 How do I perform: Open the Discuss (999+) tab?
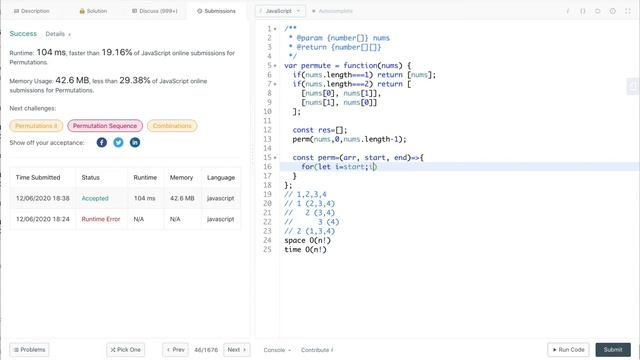click(155, 11)
